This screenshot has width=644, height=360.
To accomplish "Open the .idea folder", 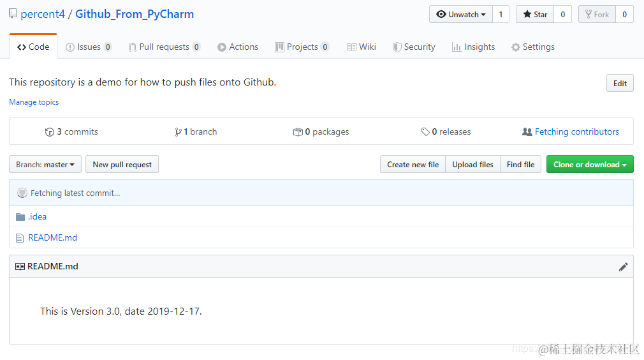I will pyautogui.click(x=37, y=216).
